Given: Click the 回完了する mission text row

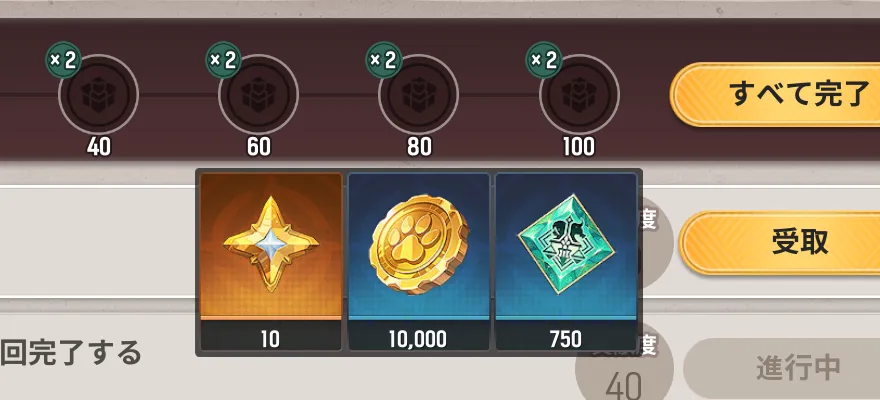Looking at the screenshot, I should (x=70, y=353).
